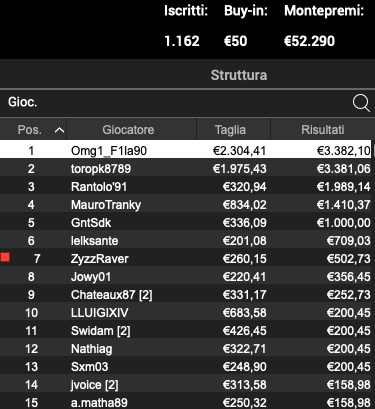Image resolution: width=375 pixels, height=409 pixels.
Task: Click inside the Gioc. search field
Action: click(x=175, y=102)
